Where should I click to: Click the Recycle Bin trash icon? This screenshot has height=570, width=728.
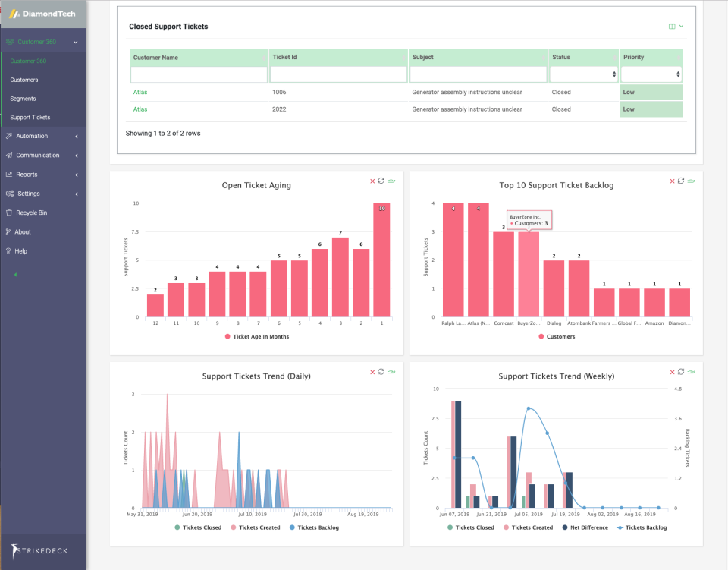[x=9, y=213]
